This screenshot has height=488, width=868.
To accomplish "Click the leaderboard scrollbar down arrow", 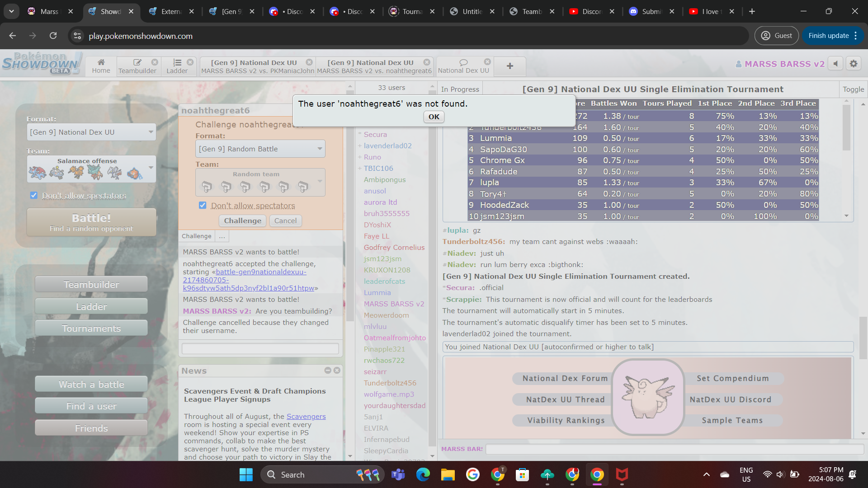I will point(846,216).
